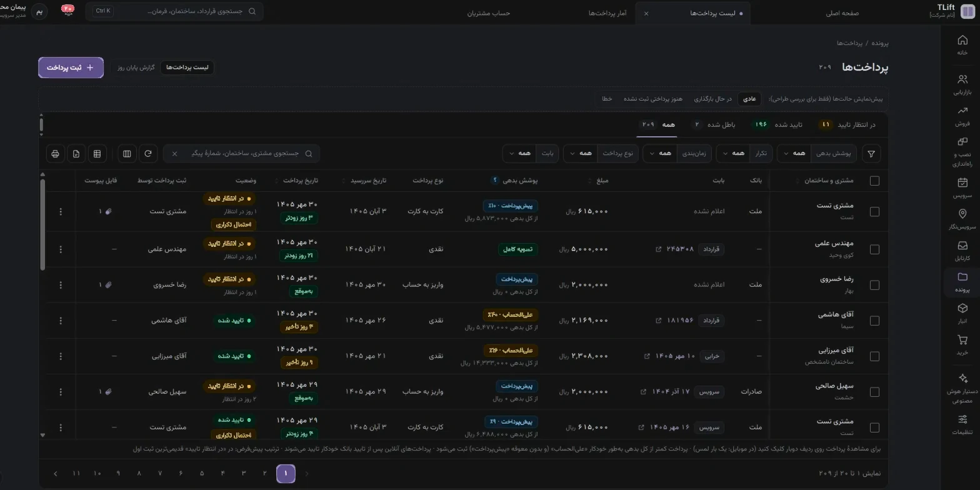Click the customer search field in table toolbar
This screenshot has height=490, width=980.
coord(242,154)
